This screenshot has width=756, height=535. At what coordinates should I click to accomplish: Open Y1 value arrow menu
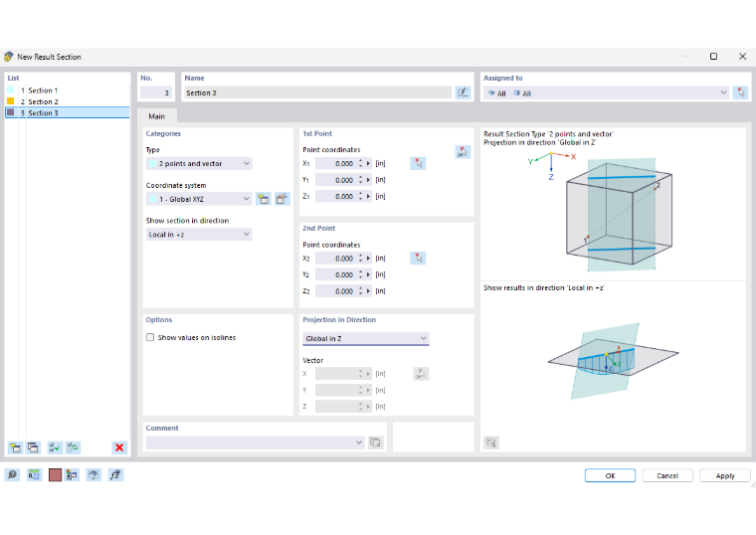369,180
